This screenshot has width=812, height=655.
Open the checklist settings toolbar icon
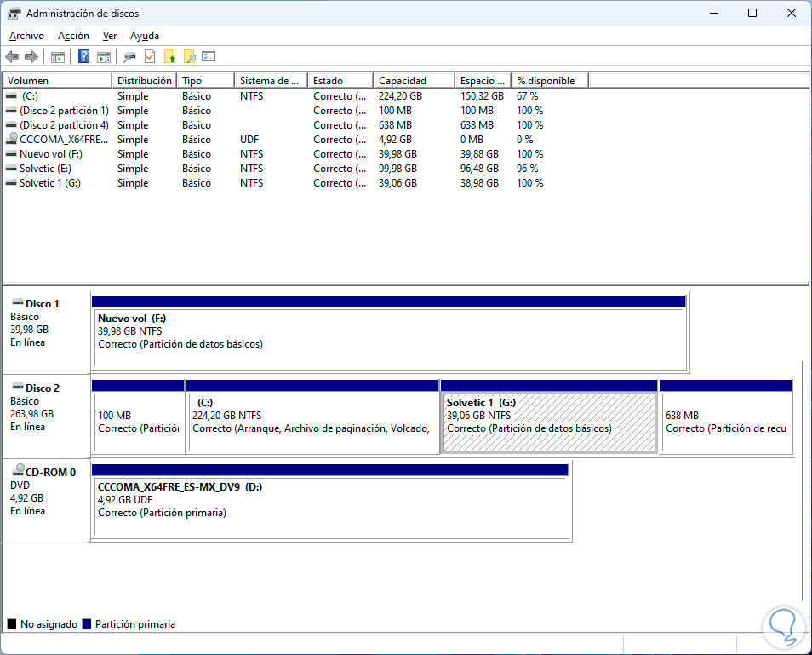click(x=209, y=56)
